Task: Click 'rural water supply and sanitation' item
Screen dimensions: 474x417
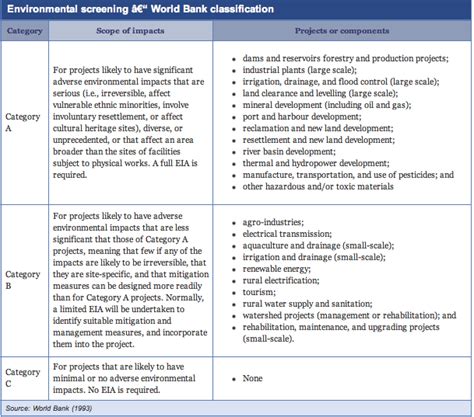Action: tap(307, 304)
